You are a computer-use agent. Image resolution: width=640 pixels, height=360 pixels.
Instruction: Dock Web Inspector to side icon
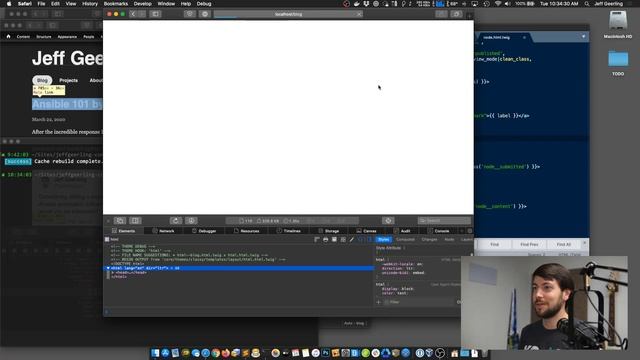point(136,221)
